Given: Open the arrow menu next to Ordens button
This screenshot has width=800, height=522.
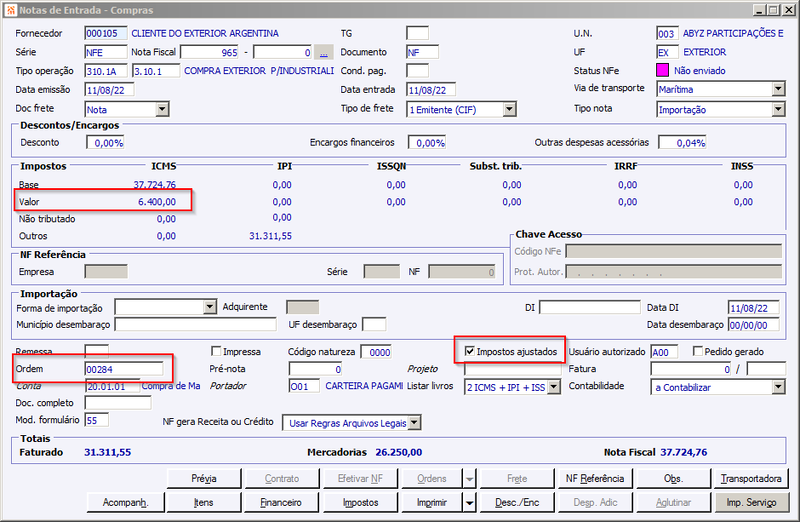Looking at the screenshot, I should coord(469,479).
